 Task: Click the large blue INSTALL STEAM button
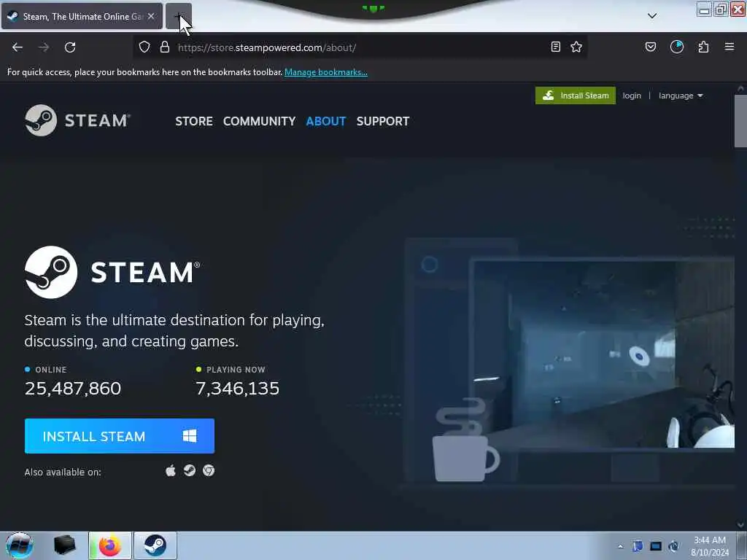point(120,436)
